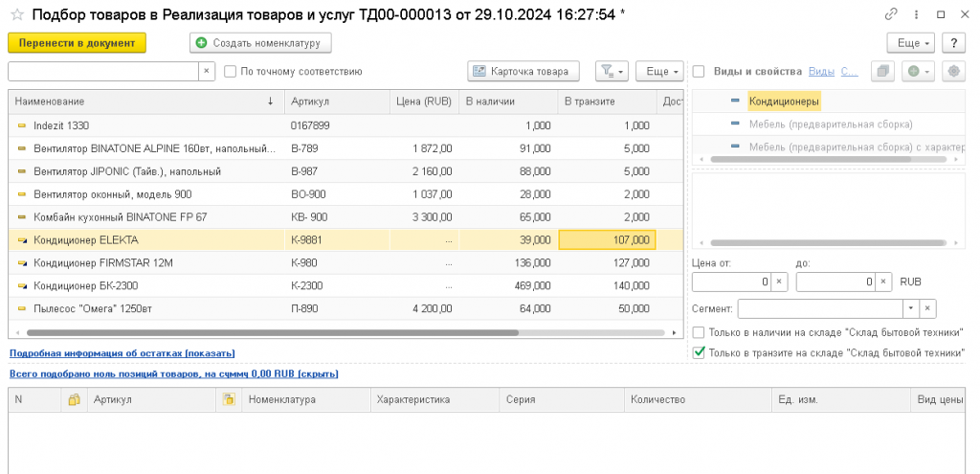Select the icon of the Indezit 1330 row

[x=22, y=125]
